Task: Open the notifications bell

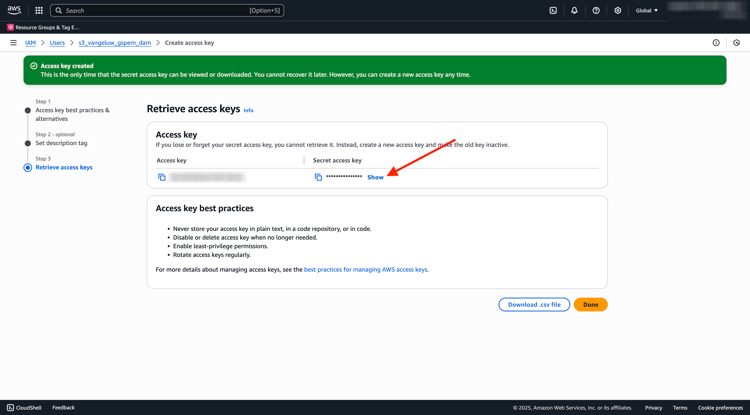Action: [x=574, y=11]
